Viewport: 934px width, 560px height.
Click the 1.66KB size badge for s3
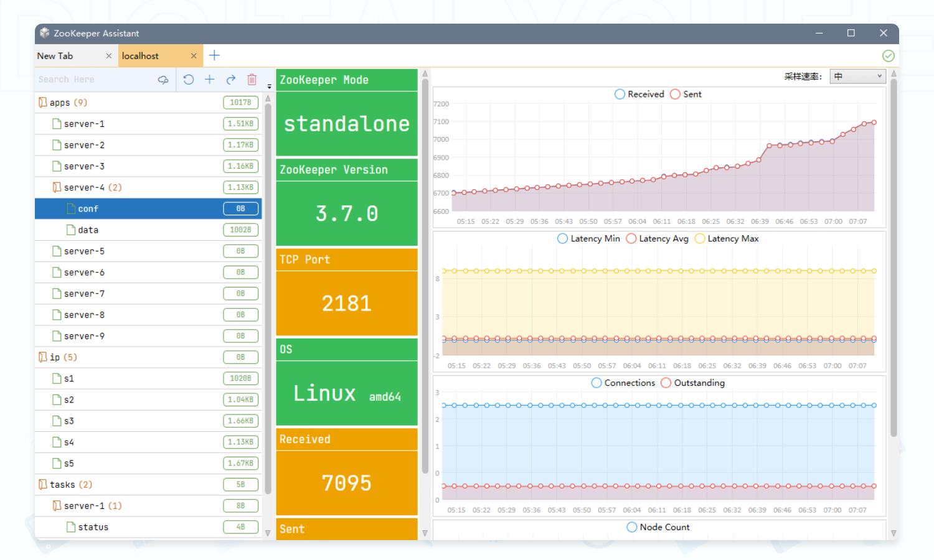click(240, 421)
